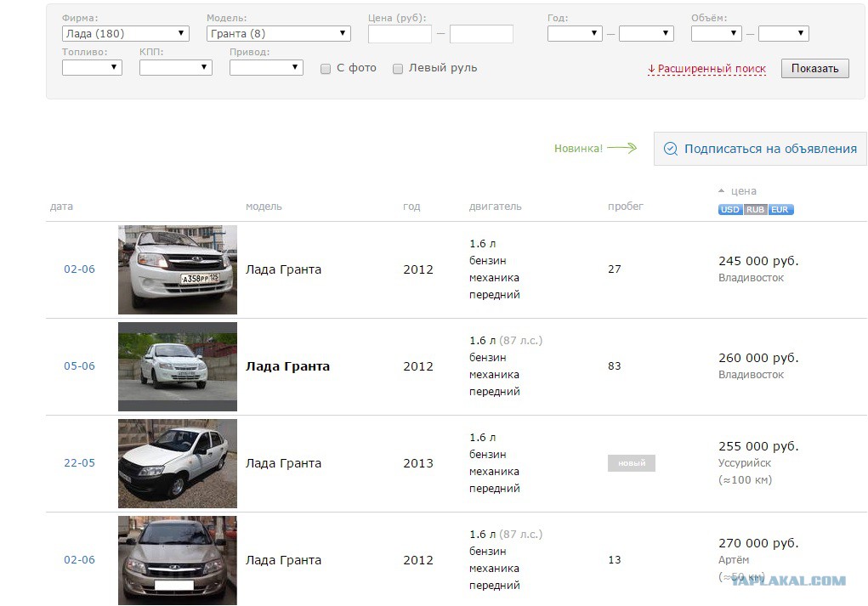Click the mileage value 13

pyautogui.click(x=615, y=559)
